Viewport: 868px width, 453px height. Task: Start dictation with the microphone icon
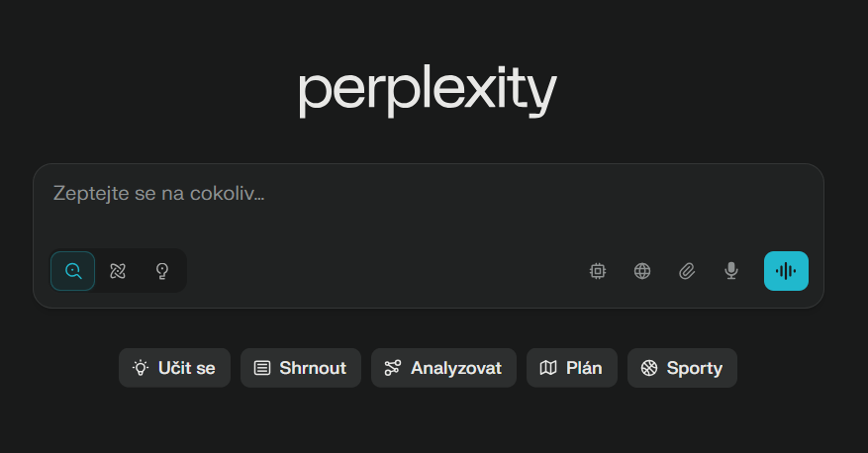tap(731, 271)
